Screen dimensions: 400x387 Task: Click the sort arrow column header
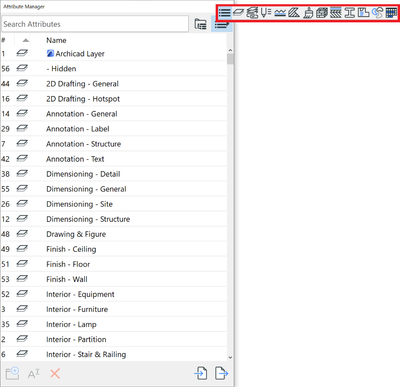(x=26, y=40)
